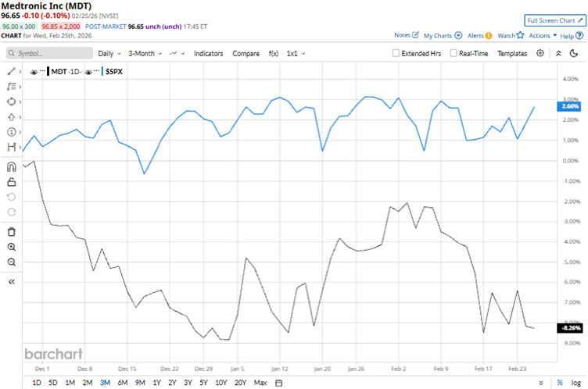Open the Fibonacci and text tools group
588x389 pixels.
[x=11, y=87]
